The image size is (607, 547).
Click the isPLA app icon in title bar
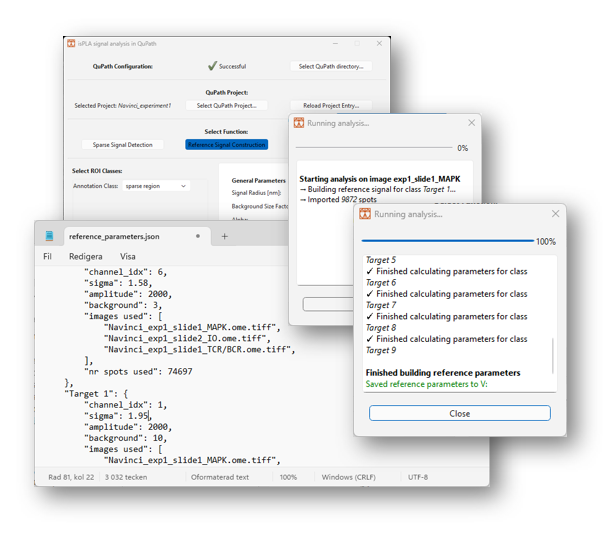pos(71,44)
